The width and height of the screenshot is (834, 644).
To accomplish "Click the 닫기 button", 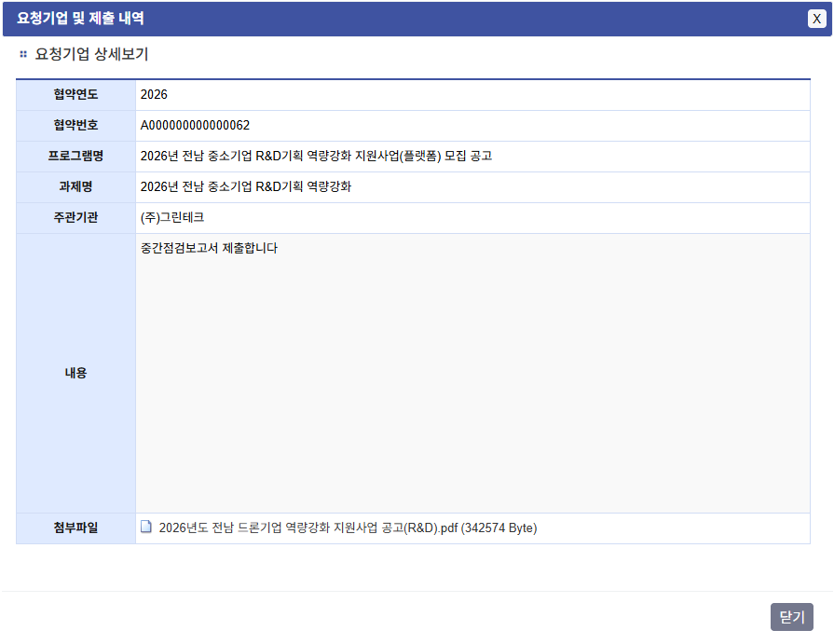I will click(791, 617).
